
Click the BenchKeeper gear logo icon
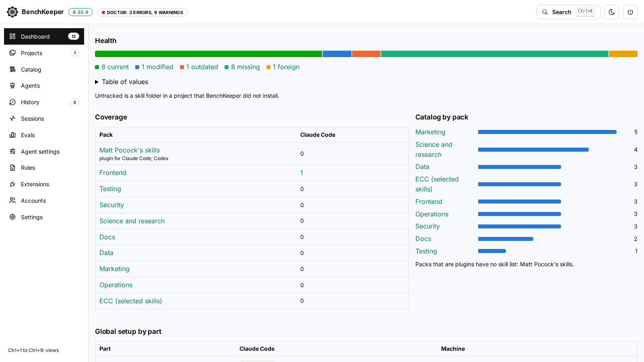[x=12, y=12]
